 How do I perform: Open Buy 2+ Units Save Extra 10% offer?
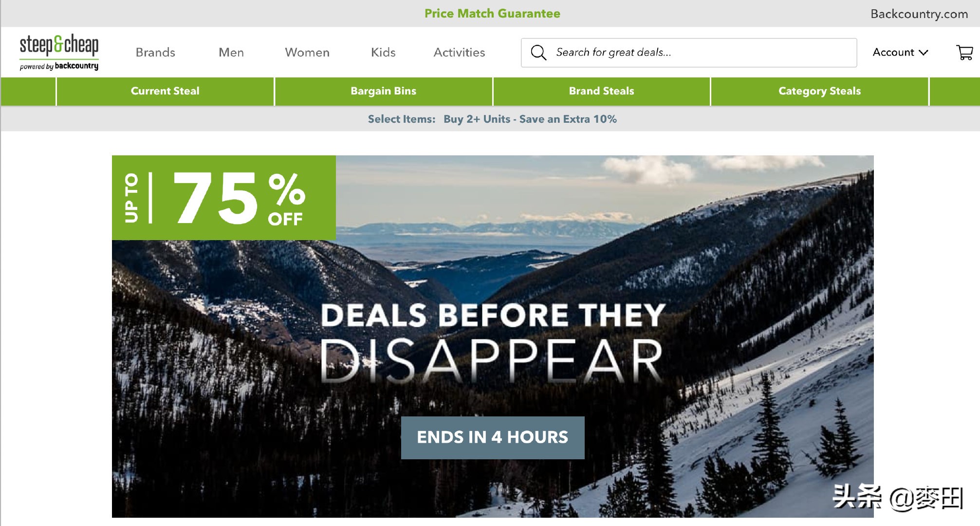(x=530, y=119)
